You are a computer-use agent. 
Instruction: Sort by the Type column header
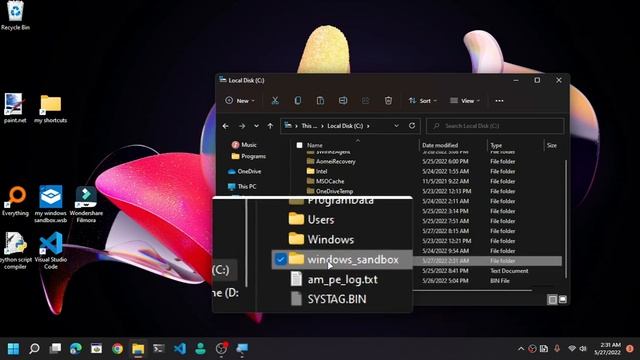point(496,145)
